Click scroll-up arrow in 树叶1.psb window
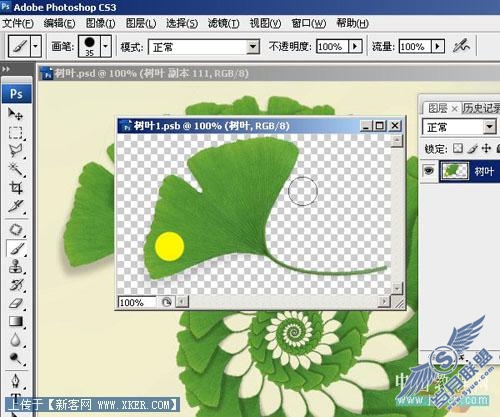This screenshot has width=500, height=417. point(397,141)
